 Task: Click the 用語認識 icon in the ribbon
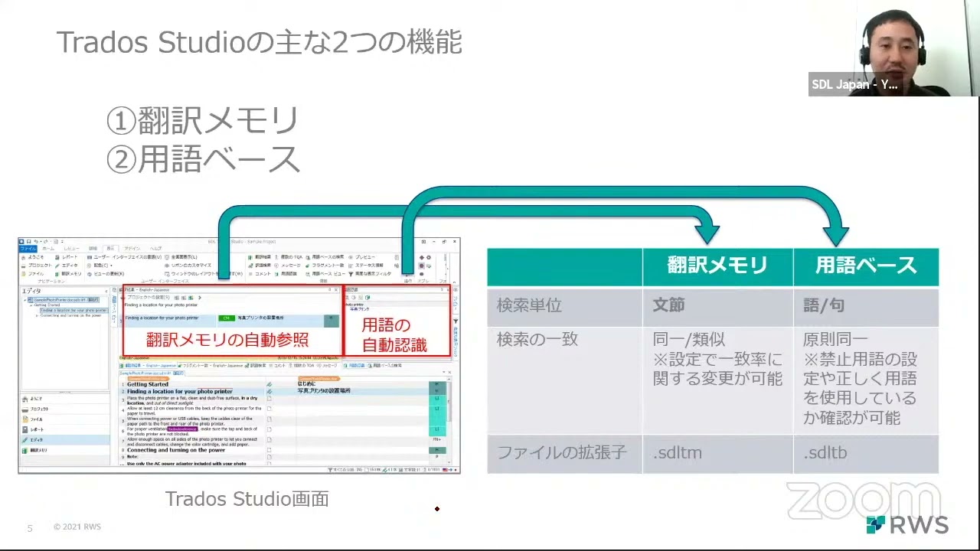276,274
